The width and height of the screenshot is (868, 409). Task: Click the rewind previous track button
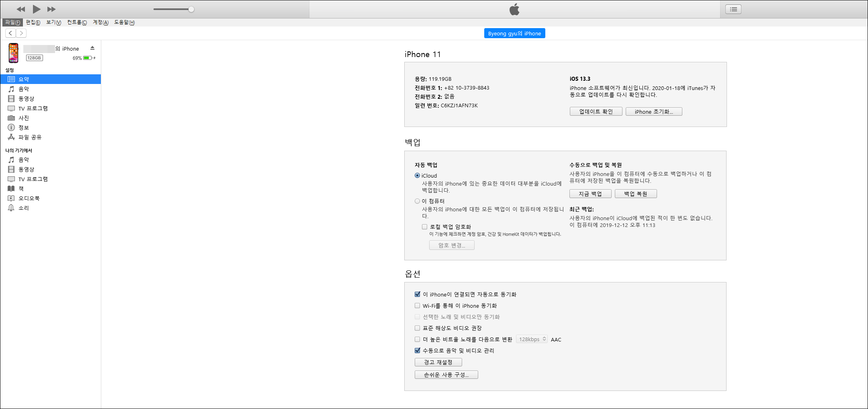(x=21, y=9)
